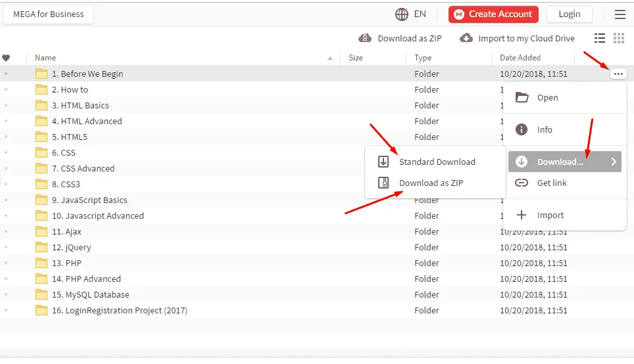Toggle favorite dot for 16. LoginRegistration Project
Viewport: 634px width, 364px height.
coord(6,310)
